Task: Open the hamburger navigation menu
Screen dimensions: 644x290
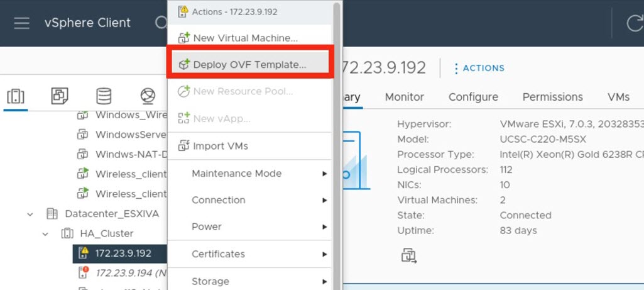Action: [x=21, y=23]
